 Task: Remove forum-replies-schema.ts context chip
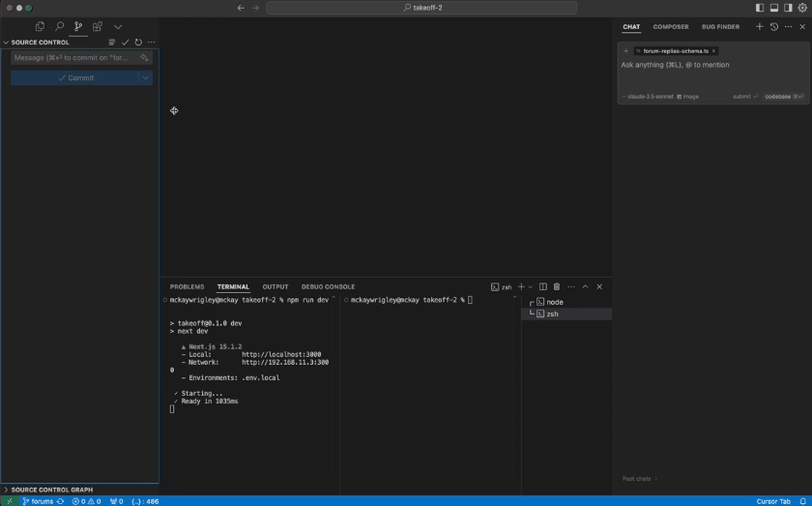713,51
